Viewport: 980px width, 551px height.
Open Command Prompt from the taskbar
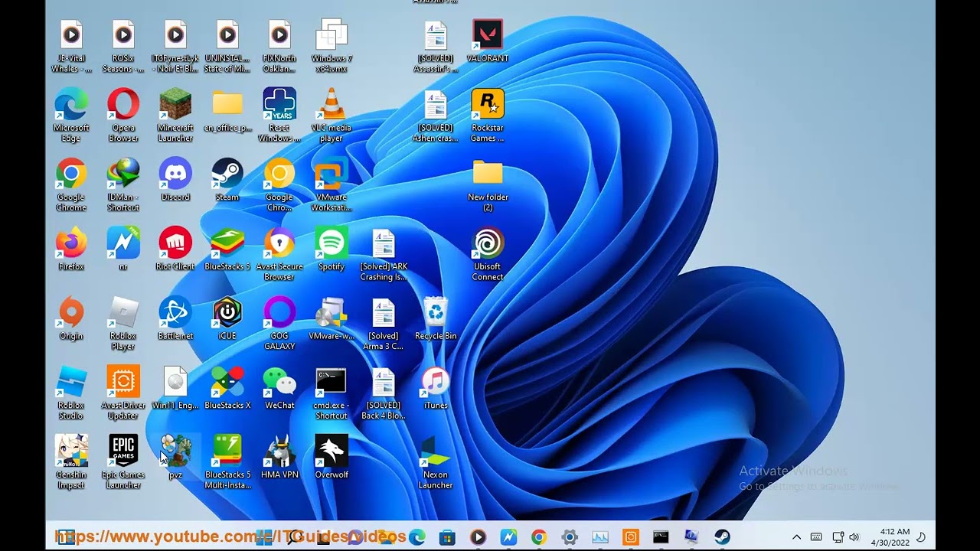[x=661, y=537]
